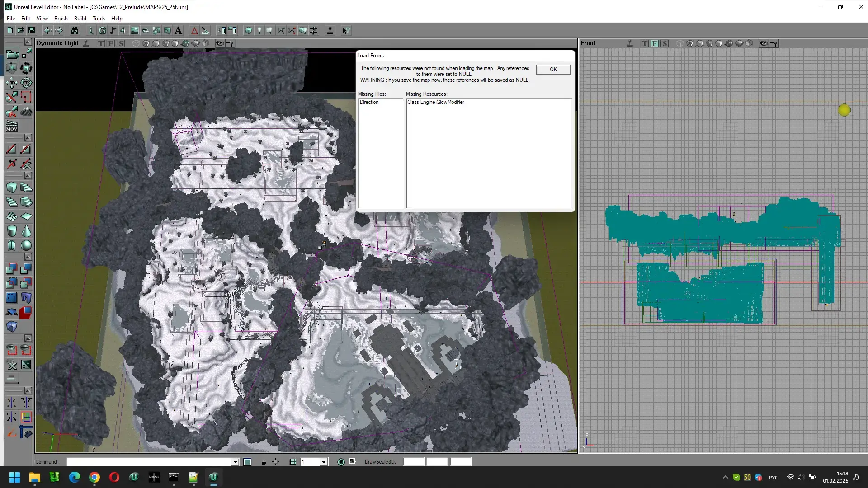Toggle realtime preview in Dynamic Light viewport

click(x=86, y=43)
